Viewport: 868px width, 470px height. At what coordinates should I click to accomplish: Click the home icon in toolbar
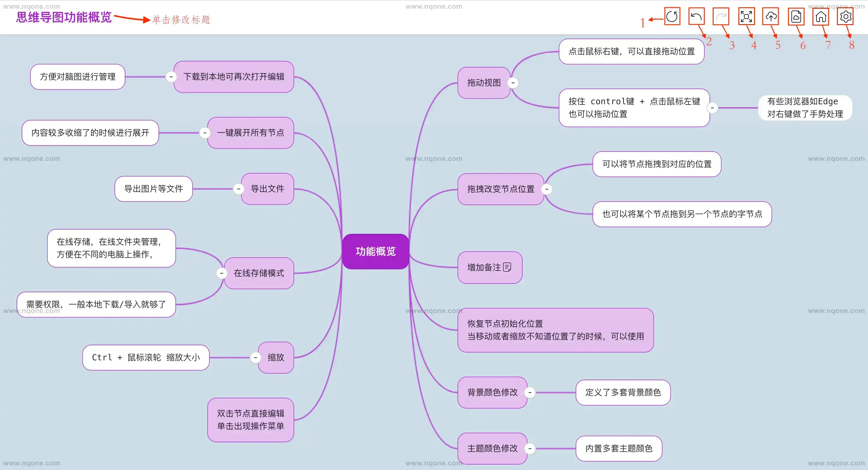(x=821, y=17)
